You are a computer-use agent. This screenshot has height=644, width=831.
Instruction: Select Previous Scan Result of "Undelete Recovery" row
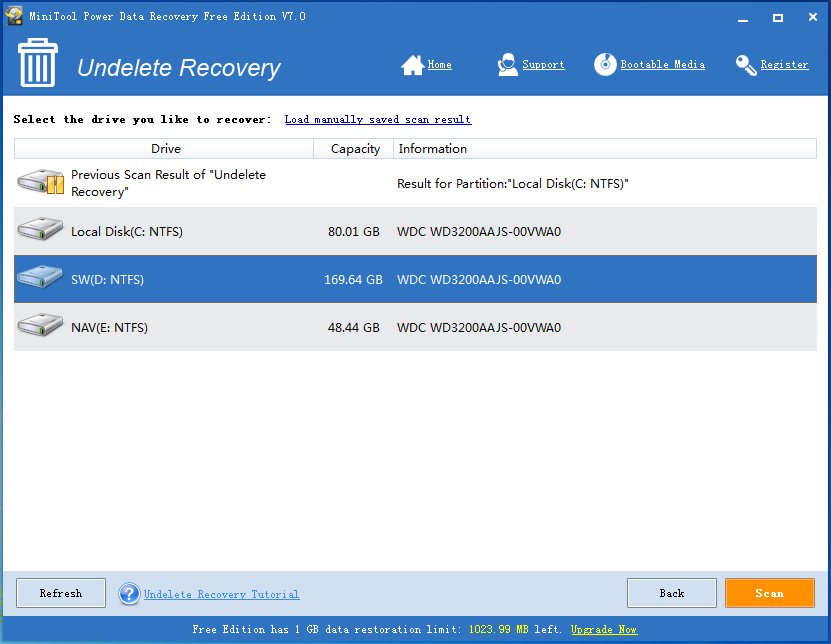pos(416,183)
